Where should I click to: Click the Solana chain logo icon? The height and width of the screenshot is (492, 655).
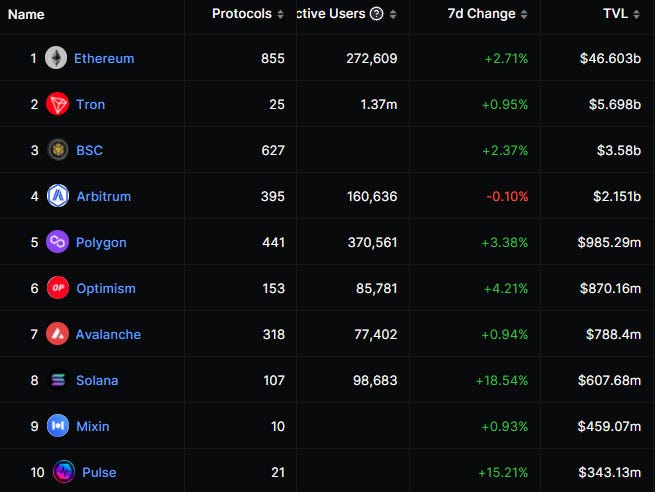pos(58,380)
